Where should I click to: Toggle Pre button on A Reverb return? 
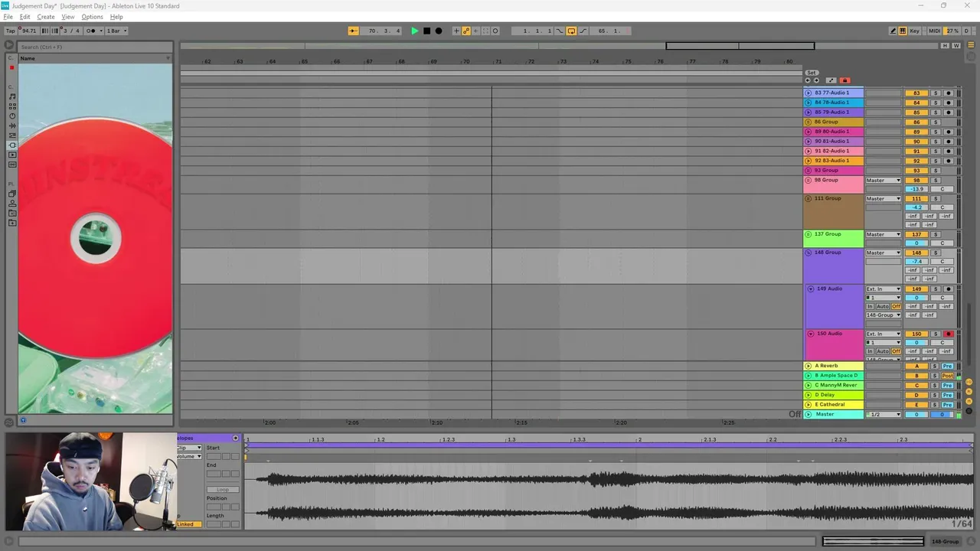coord(947,366)
